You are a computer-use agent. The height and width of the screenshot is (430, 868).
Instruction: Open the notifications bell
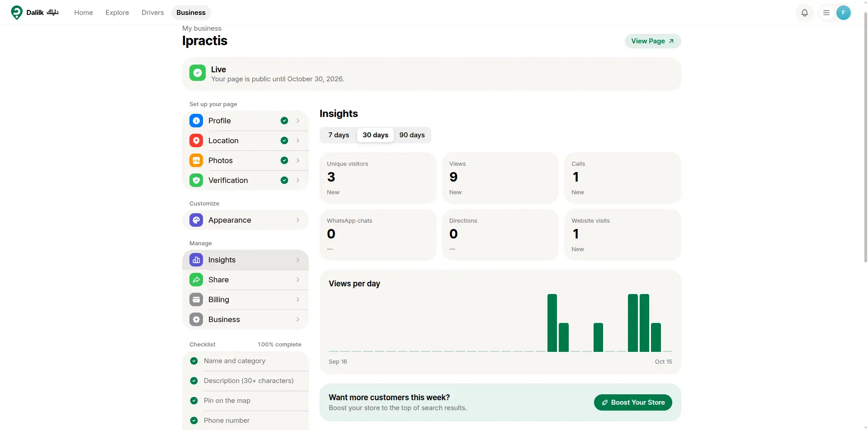(805, 13)
